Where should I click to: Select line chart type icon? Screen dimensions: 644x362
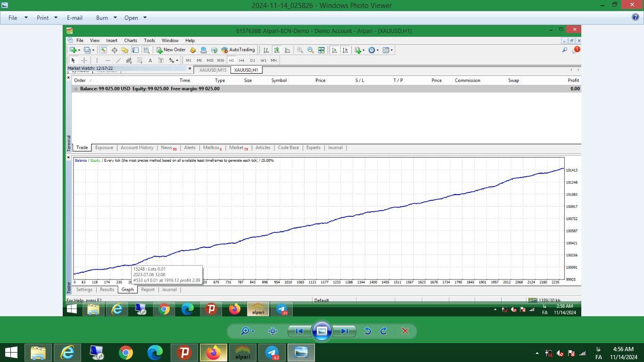[287, 50]
